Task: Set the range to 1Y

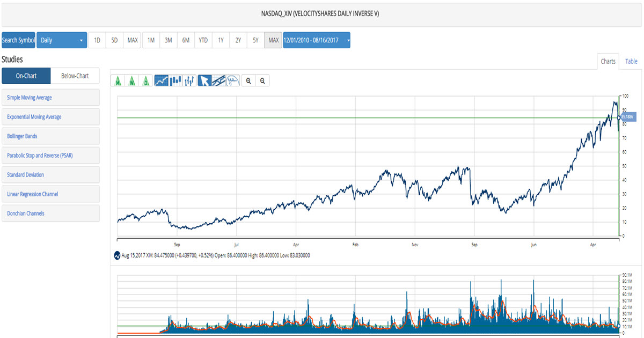Action: click(221, 40)
